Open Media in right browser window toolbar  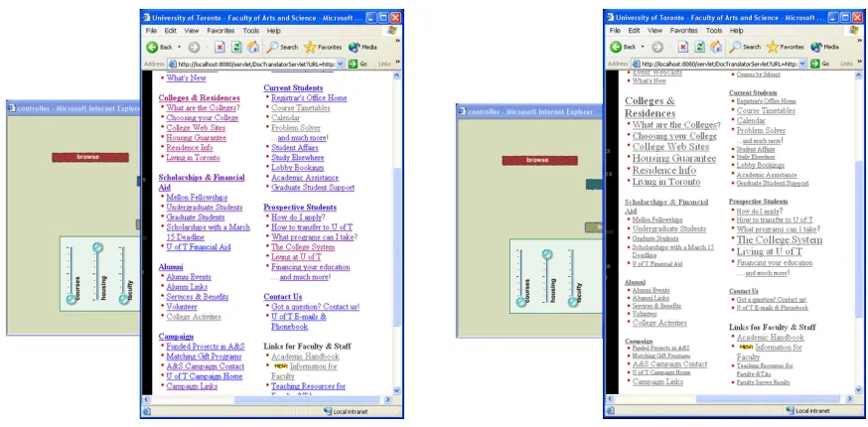(x=825, y=47)
